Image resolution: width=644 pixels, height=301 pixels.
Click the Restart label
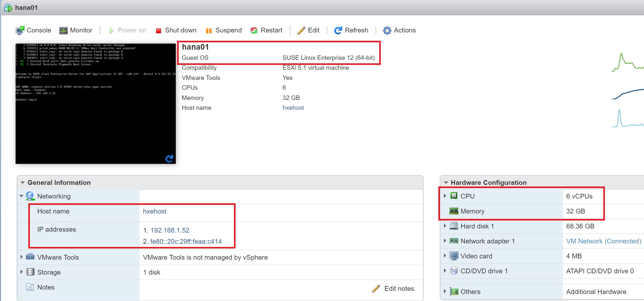pyautogui.click(x=271, y=30)
